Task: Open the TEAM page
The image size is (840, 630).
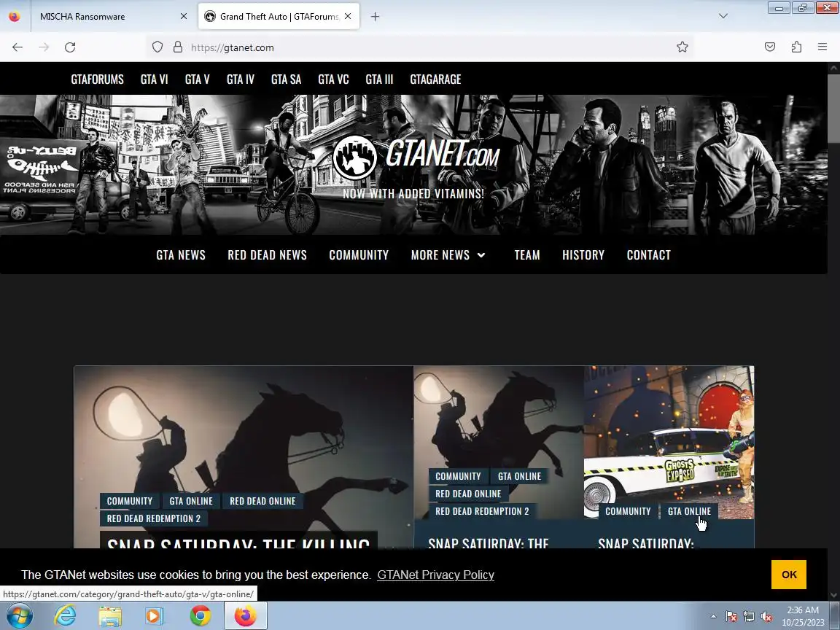Action: pos(527,255)
